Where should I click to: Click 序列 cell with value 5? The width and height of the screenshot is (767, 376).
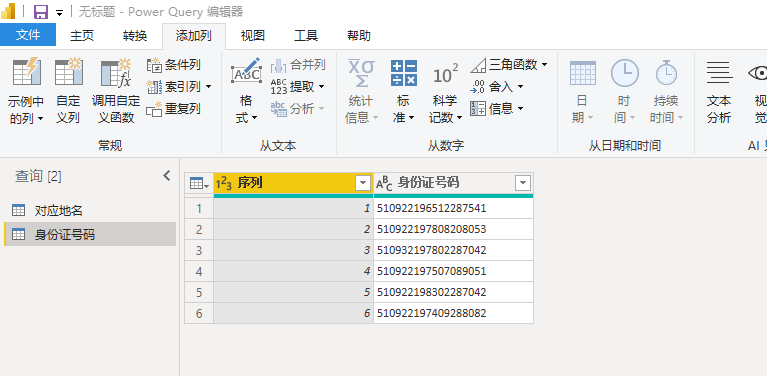click(293, 292)
